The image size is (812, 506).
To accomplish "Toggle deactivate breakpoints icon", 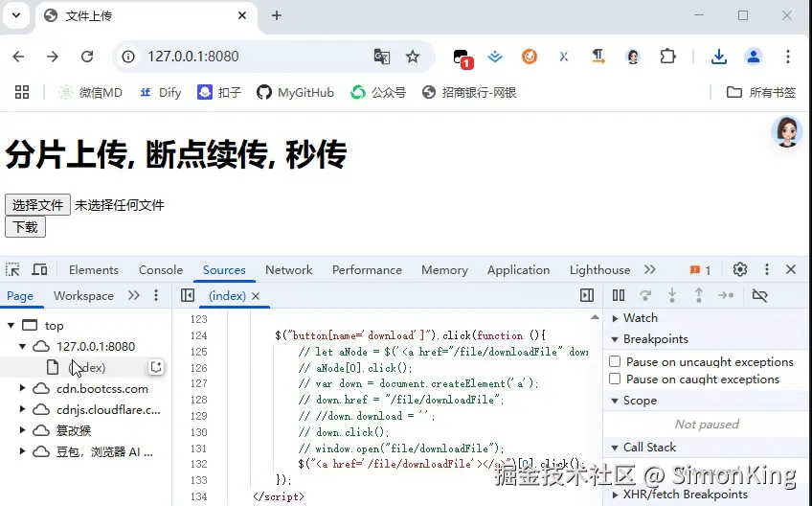I will click(759, 295).
